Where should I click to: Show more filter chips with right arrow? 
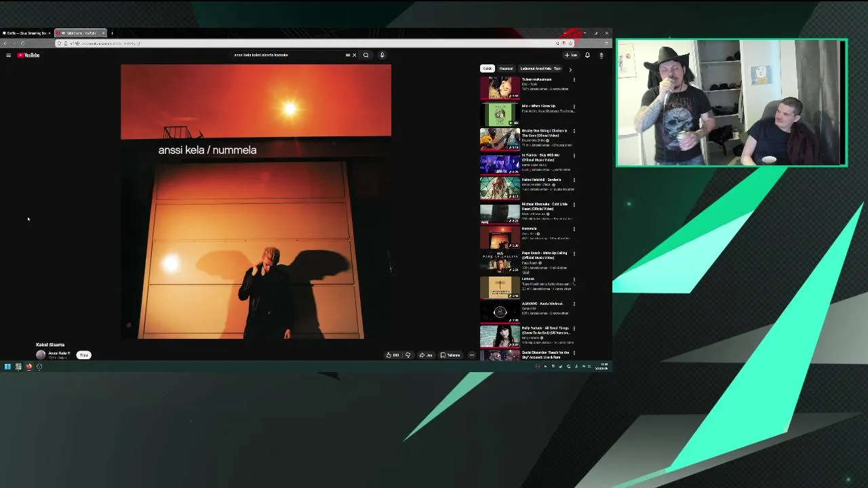point(570,69)
